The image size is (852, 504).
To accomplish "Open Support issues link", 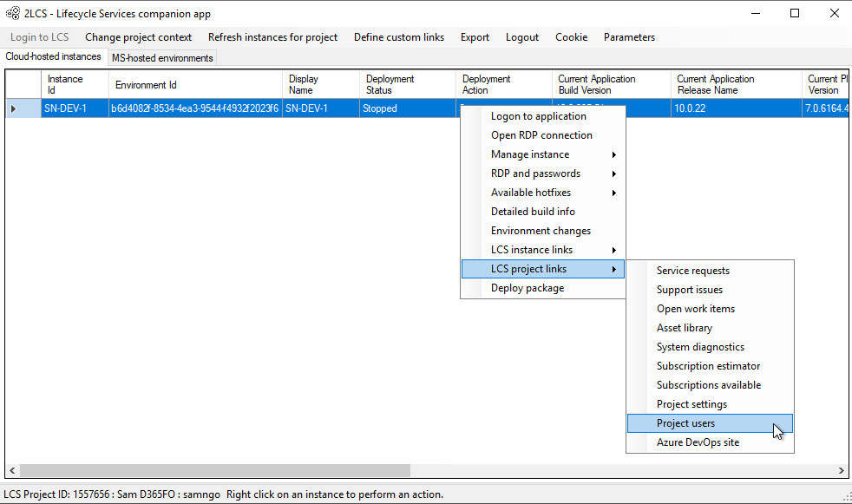I will click(x=710, y=290).
